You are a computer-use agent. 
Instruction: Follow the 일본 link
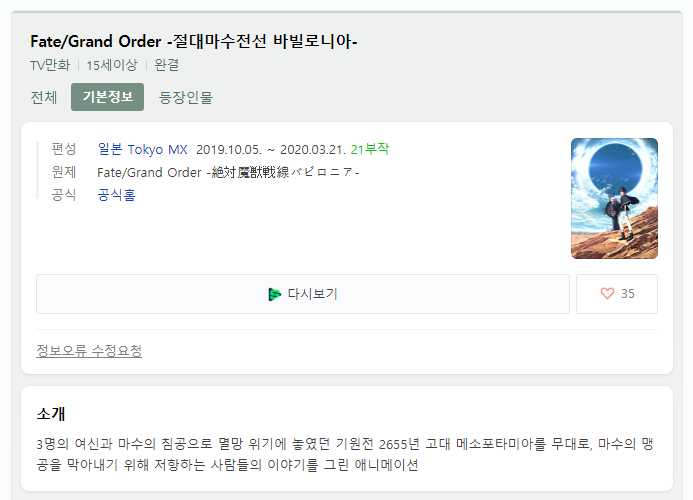click(110, 149)
